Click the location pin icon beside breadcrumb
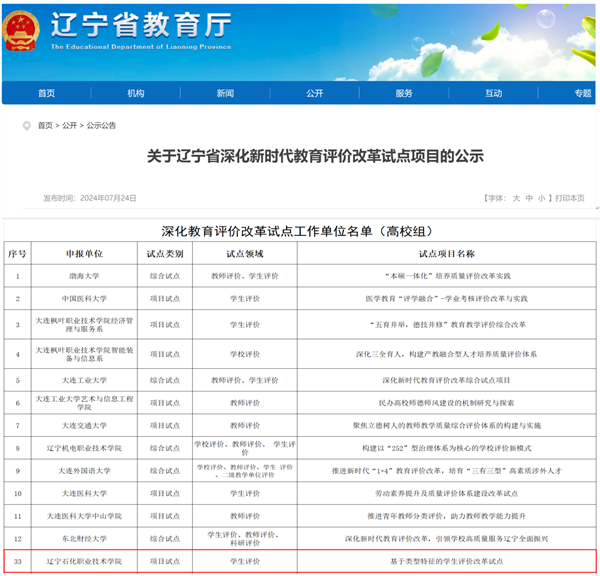The width and height of the screenshot is (600, 576). tap(26, 126)
